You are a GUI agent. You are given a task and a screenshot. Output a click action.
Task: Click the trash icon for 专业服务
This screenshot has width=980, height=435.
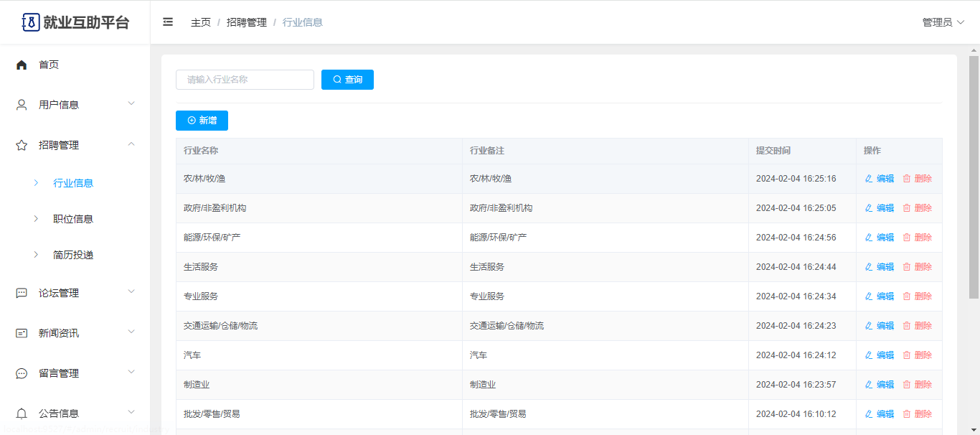coord(906,296)
